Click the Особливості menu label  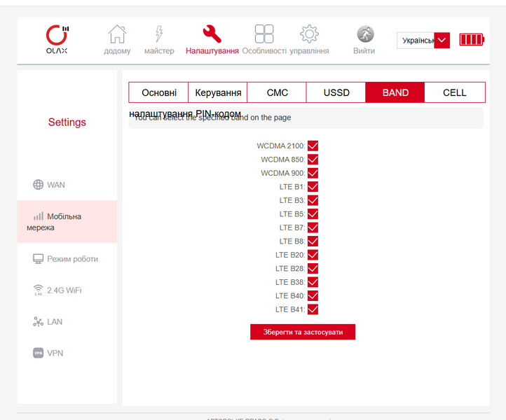(264, 51)
